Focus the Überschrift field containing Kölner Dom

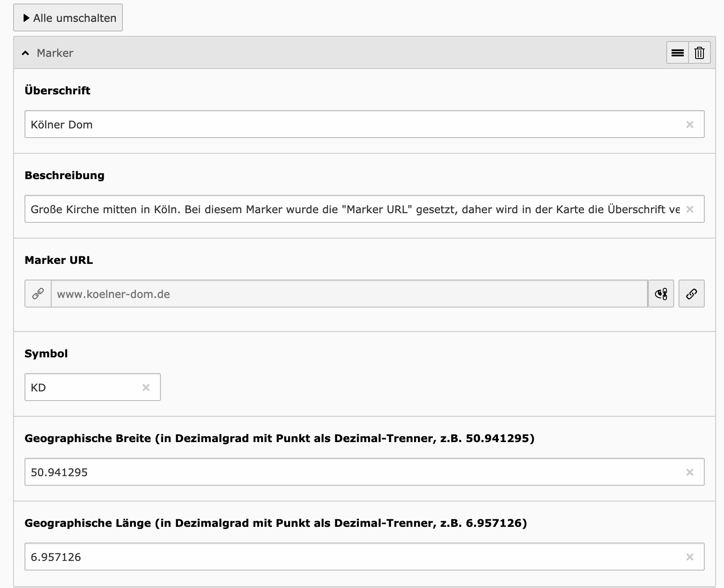click(364, 125)
